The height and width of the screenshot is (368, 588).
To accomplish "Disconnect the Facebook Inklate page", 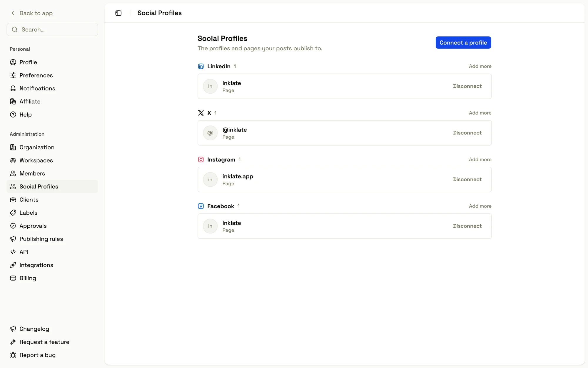I will (x=467, y=226).
